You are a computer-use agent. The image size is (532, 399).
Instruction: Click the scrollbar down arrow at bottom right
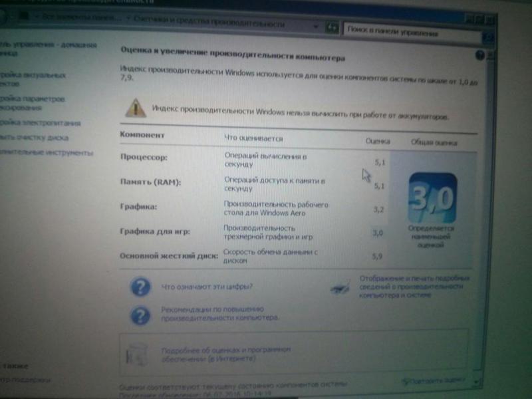(477, 382)
